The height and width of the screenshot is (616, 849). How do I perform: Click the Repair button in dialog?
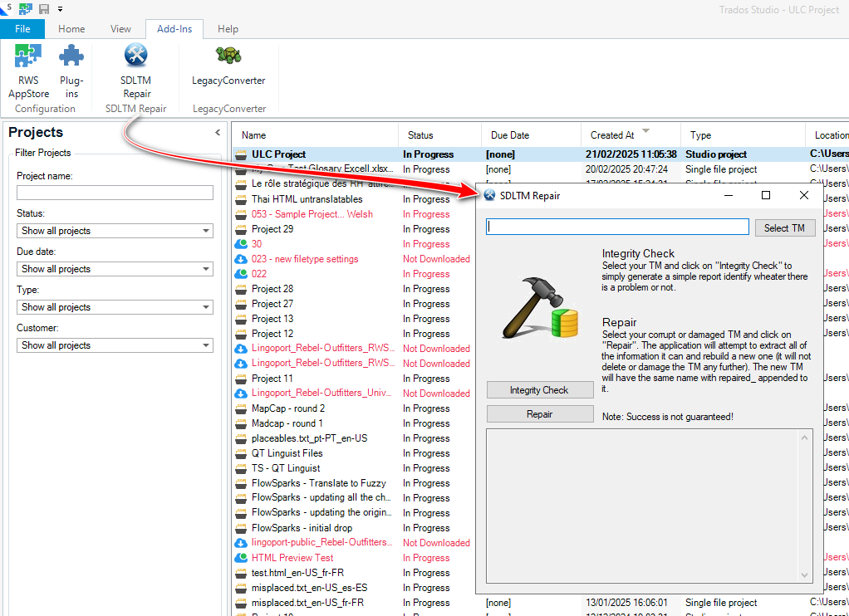click(539, 414)
